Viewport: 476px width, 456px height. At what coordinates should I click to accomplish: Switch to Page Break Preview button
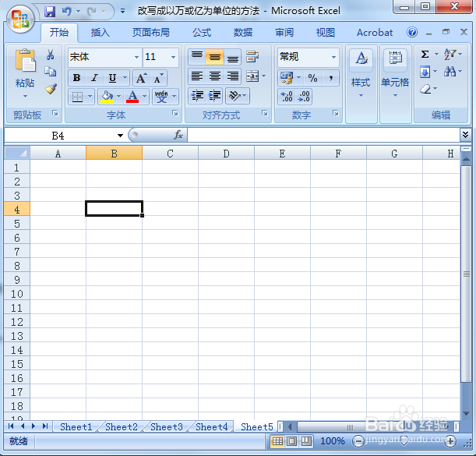click(306, 441)
